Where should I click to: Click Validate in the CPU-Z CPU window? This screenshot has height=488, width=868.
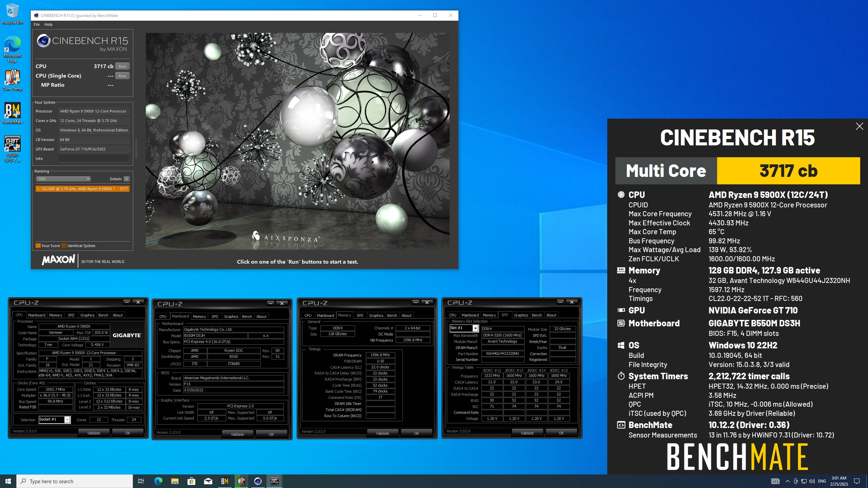(94, 433)
